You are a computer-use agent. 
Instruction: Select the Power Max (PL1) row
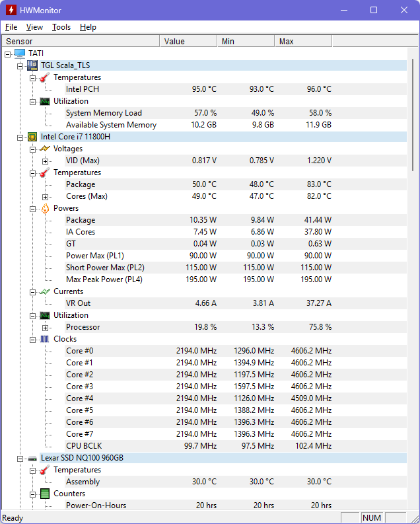coord(236,256)
